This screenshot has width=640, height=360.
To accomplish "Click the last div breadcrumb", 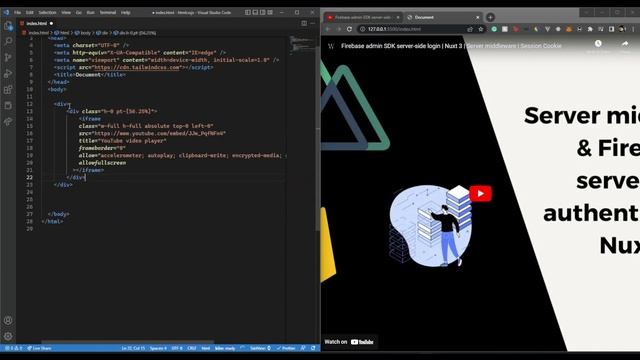I will click(135, 33).
